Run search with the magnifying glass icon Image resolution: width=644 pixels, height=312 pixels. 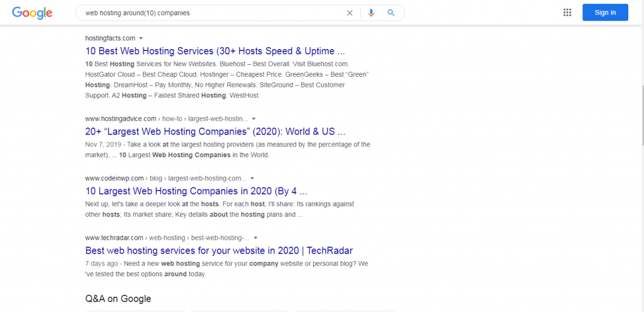[391, 13]
